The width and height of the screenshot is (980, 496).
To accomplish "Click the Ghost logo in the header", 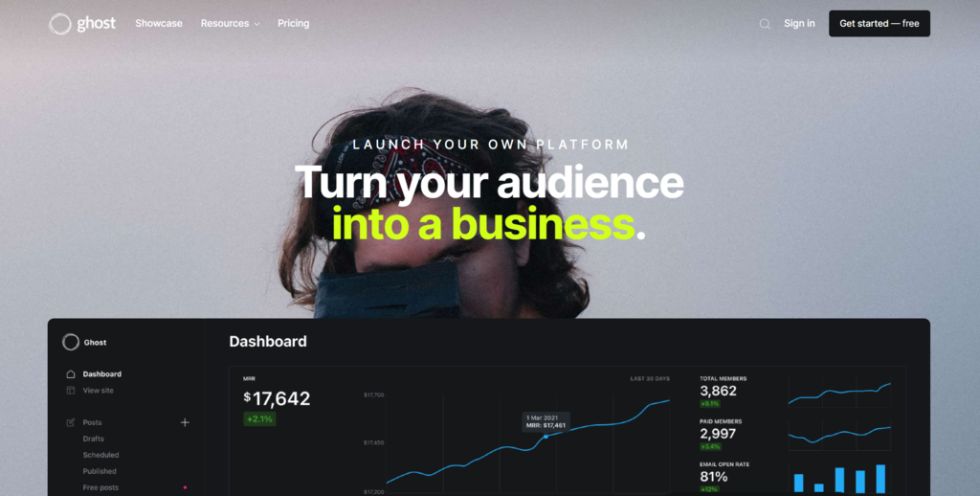I will click(82, 24).
